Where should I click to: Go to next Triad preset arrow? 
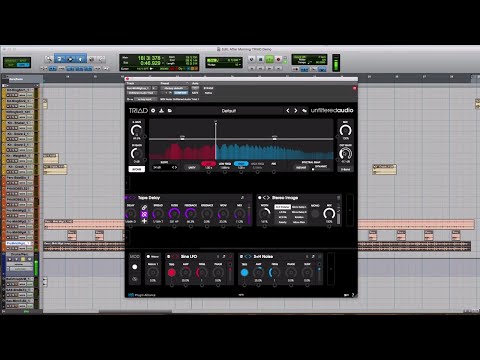[296, 110]
